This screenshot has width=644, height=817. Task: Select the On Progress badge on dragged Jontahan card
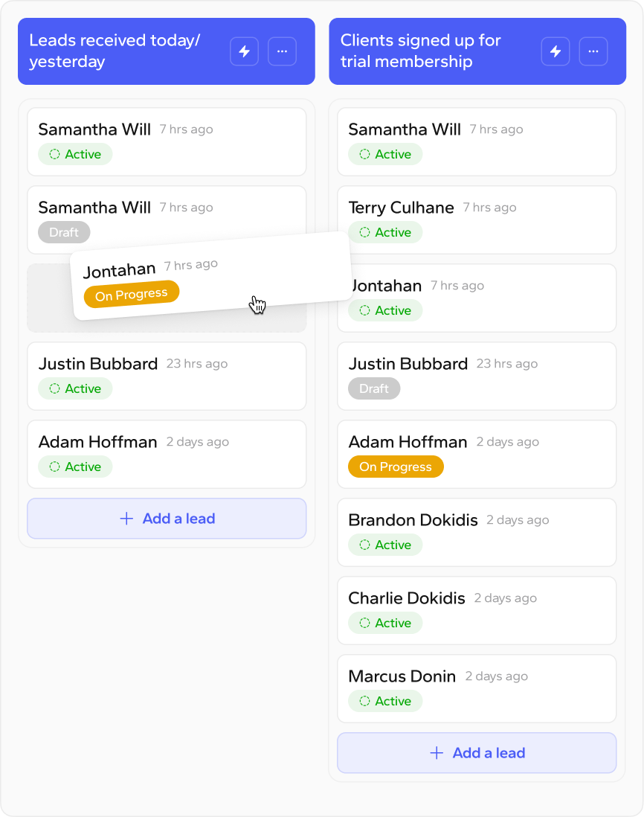[132, 295]
